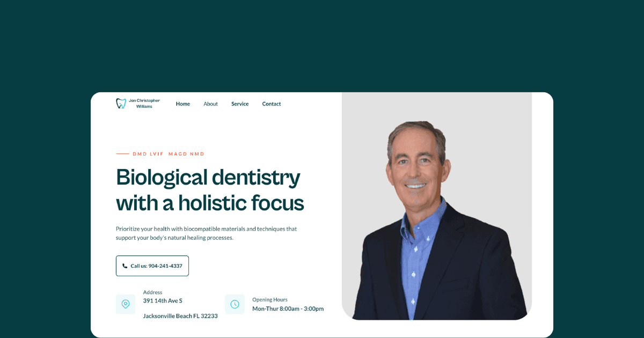This screenshot has height=338, width=644.
Task: Click Mon-Thur 8:00am - 3:00pm hours text
Action: point(288,309)
